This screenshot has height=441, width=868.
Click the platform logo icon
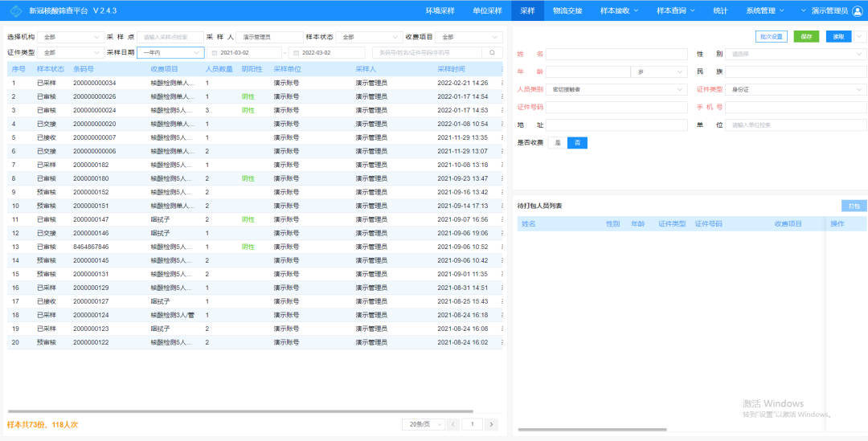(x=17, y=10)
